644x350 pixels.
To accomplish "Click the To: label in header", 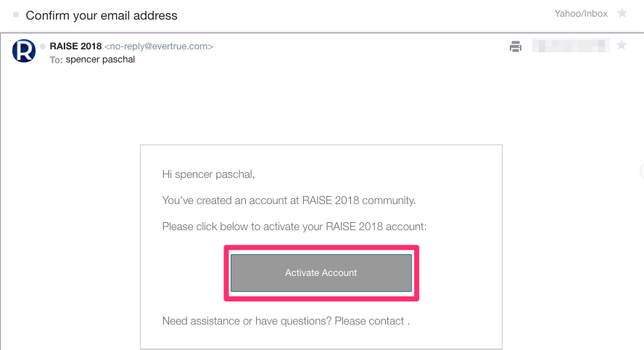I will click(56, 60).
